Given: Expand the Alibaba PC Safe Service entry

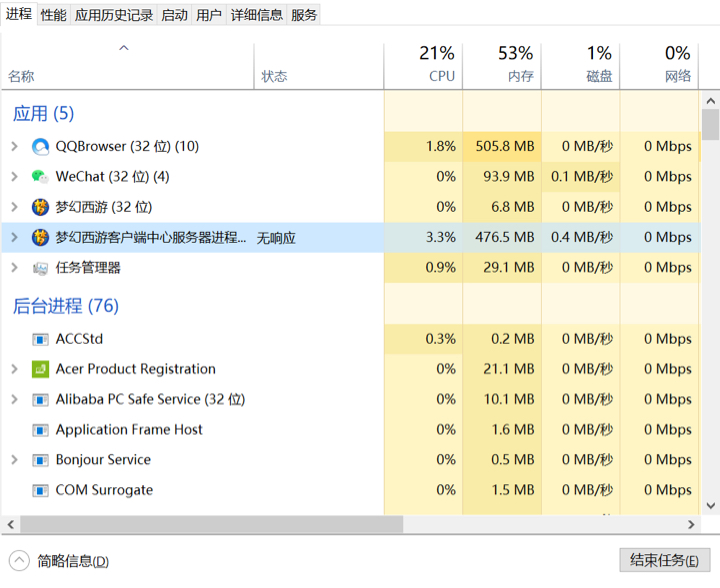Looking at the screenshot, I should 15,399.
